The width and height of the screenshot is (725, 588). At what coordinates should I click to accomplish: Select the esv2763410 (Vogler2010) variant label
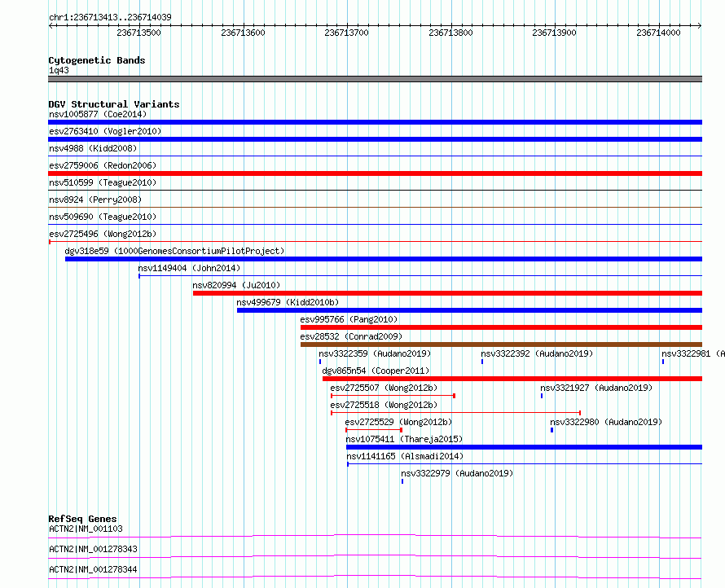coord(105,131)
